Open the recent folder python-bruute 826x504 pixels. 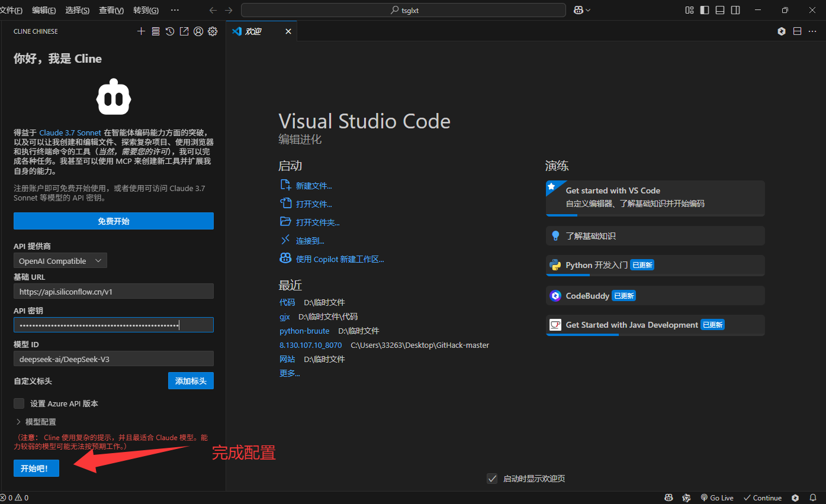[x=304, y=331]
